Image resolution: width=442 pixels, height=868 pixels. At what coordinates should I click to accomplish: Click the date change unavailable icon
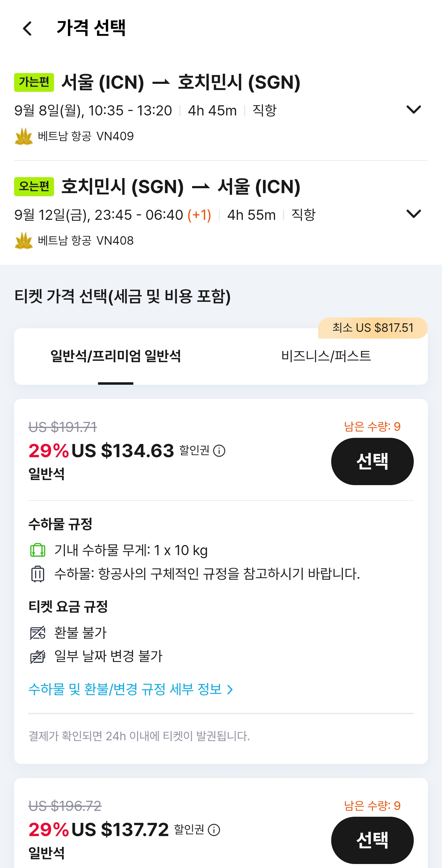point(38,656)
